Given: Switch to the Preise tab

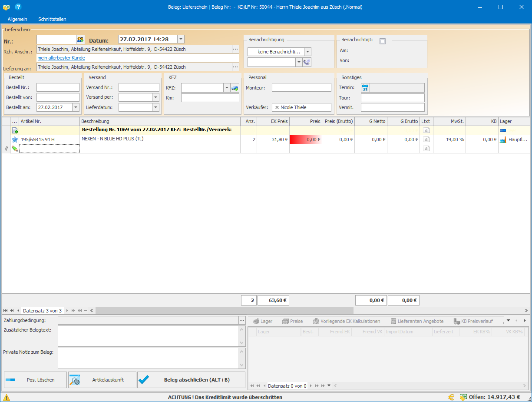Looking at the screenshot, I should (x=293, y=321).
